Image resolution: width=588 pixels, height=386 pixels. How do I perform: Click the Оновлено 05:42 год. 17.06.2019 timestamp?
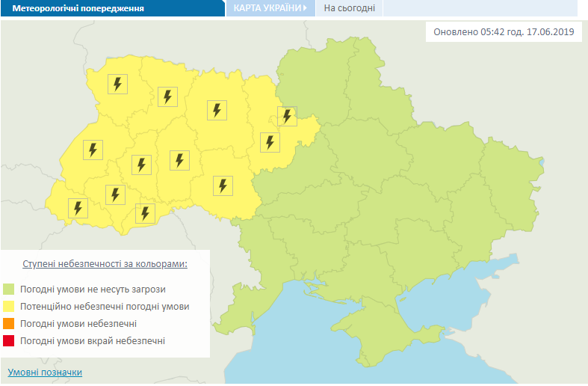point(504,32)
